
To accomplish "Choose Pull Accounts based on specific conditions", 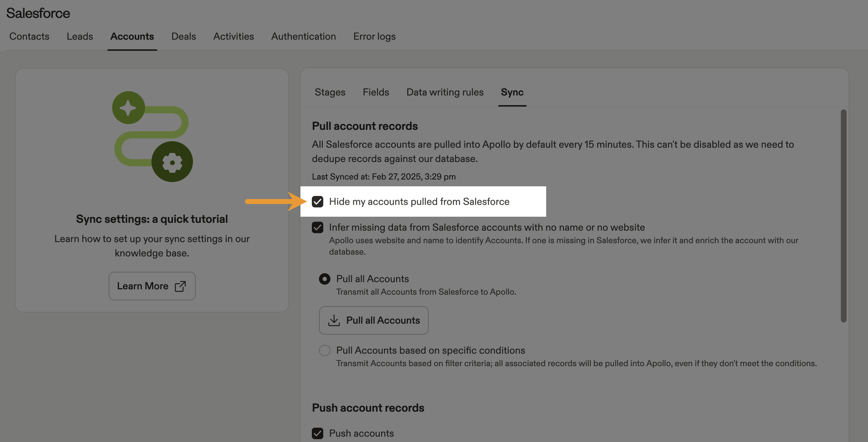I will click(325, 350).
